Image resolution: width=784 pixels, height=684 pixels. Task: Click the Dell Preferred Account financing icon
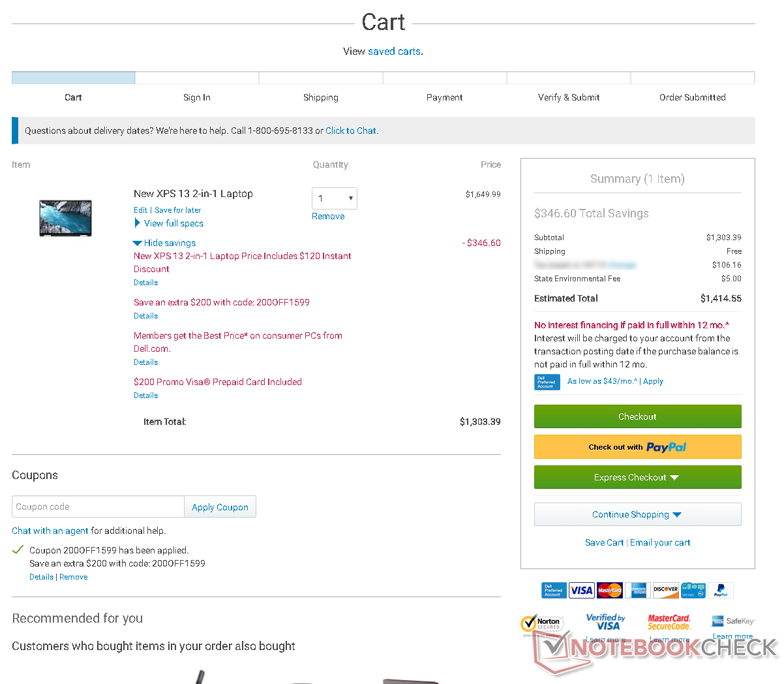(547, 382)
